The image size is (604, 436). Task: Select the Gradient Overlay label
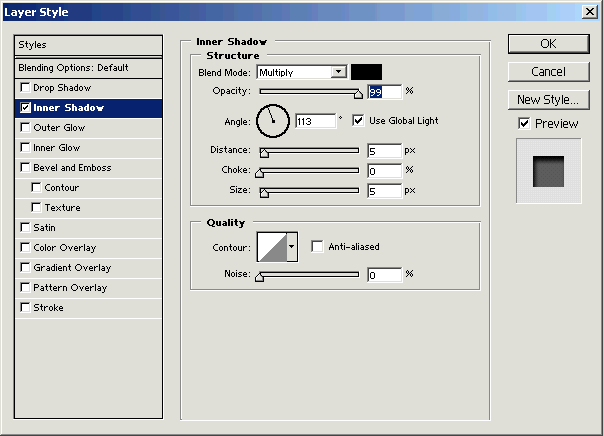coord(72,268)
